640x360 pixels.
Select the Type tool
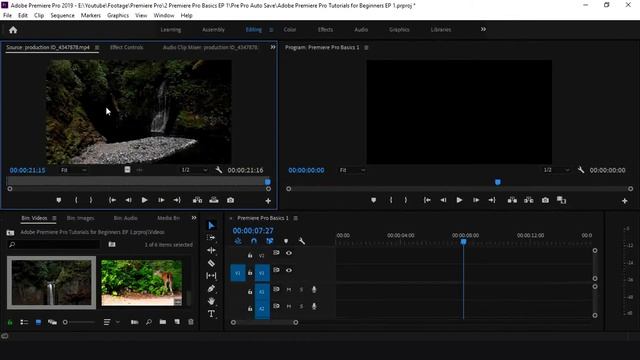coord(211,314)
